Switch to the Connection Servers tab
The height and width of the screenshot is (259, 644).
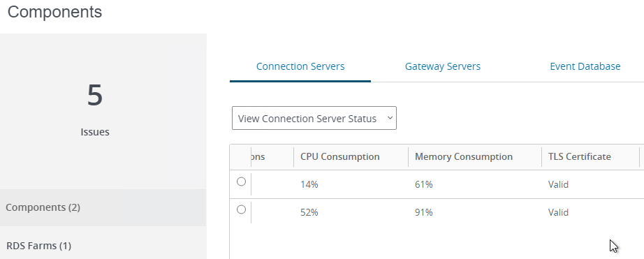click(x=300, y=66)
